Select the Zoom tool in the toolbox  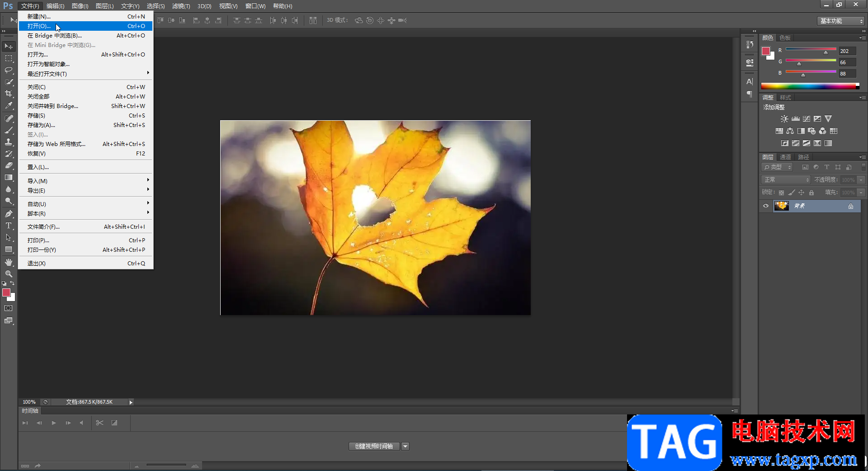coord(9,274)
